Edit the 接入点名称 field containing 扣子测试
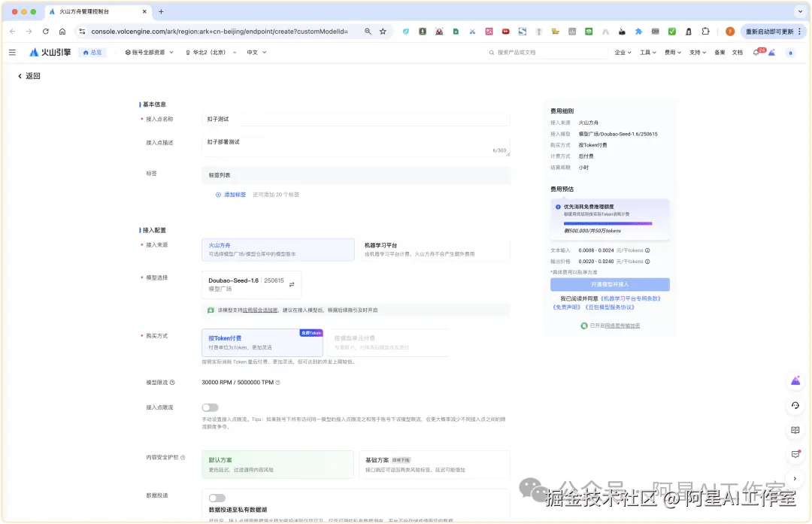 [x=356, y=119]
